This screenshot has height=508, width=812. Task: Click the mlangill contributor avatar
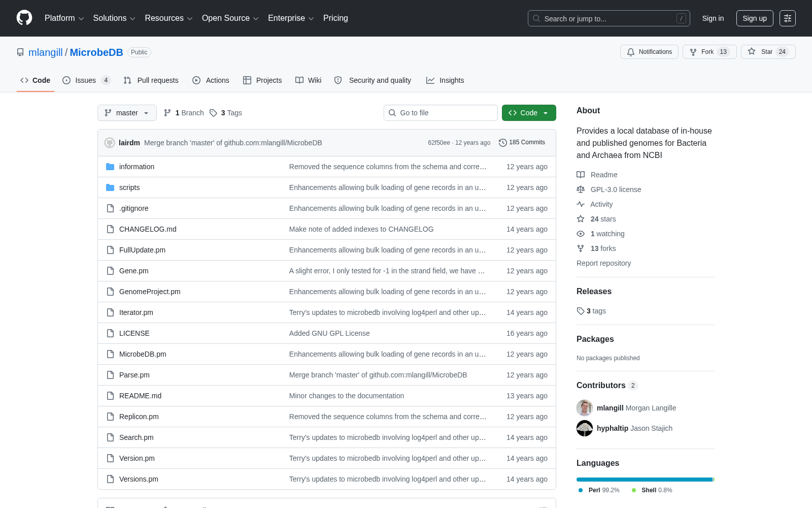pyautogui.click(x=585, y=408)
